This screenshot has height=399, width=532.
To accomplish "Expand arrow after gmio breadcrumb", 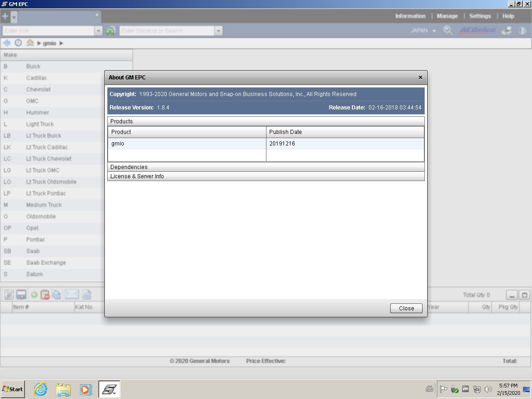I will click(x=61, y=43).
